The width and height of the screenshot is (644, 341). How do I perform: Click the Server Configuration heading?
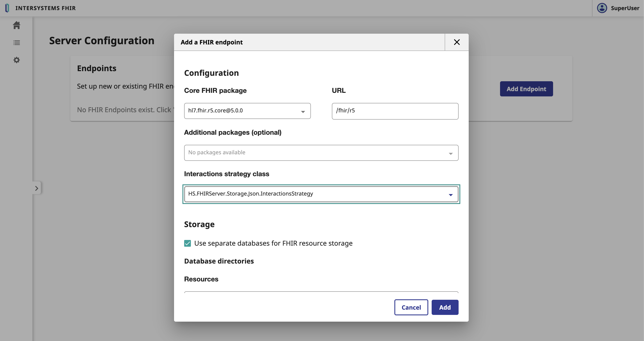[x=102, y=40]
